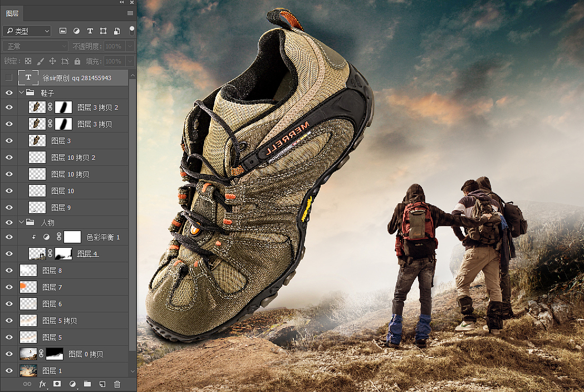Toggle layer filtering switch on or off
The width and height of the screenshot is (584, 392).
coord(131,31)
